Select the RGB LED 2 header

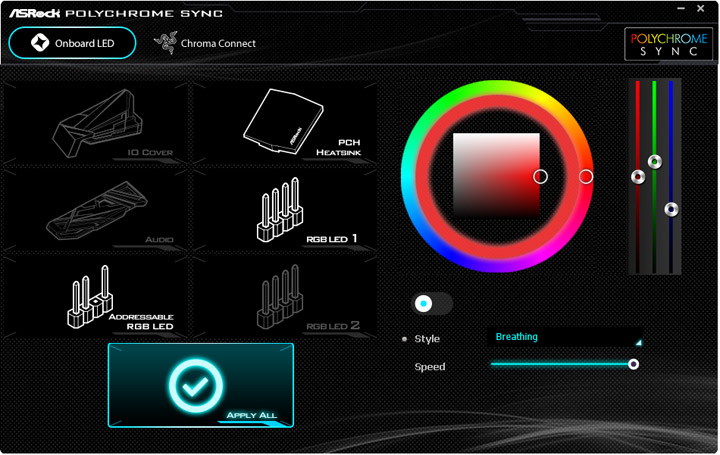point(285,297)
